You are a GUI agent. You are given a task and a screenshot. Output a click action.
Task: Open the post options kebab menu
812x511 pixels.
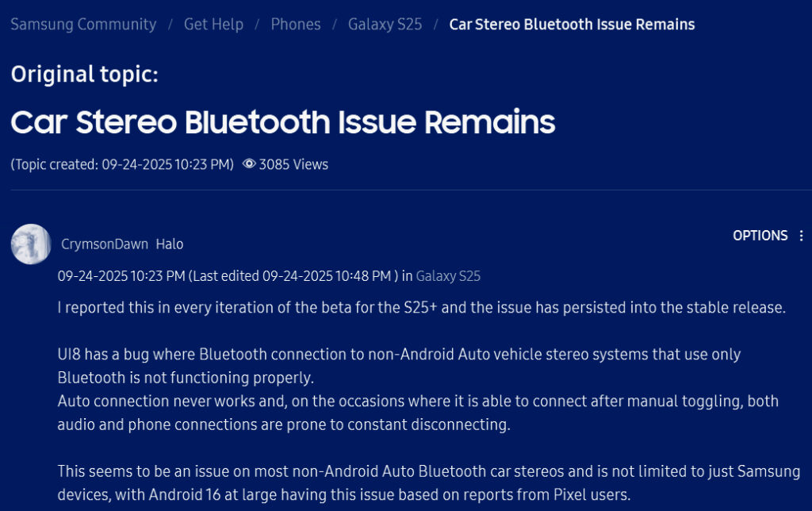[x=801, y=236]
